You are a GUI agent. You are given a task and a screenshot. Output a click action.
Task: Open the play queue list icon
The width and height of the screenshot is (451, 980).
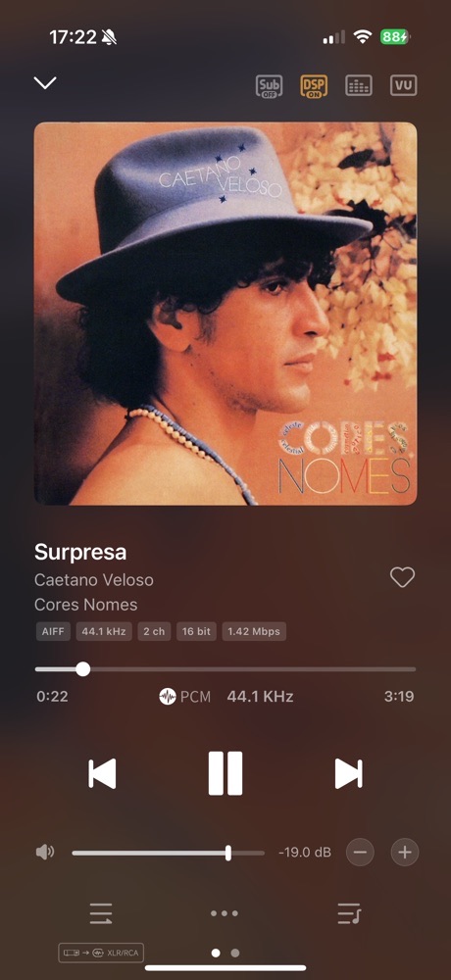(101, 913)
